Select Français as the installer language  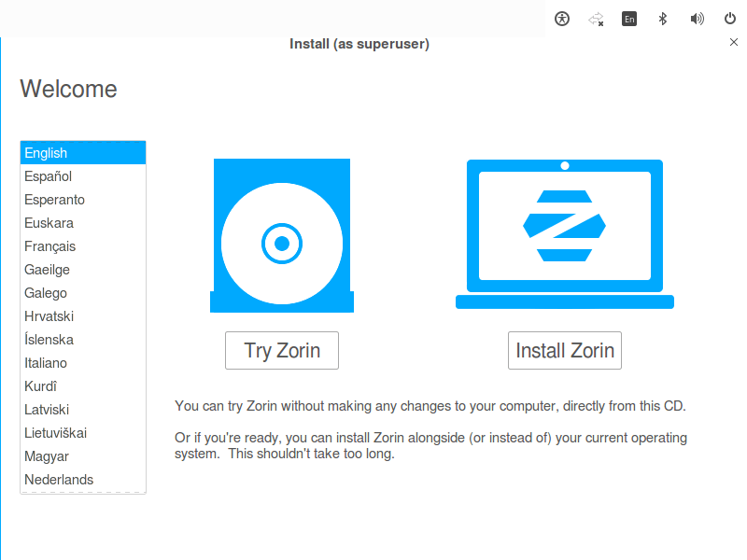82,246
